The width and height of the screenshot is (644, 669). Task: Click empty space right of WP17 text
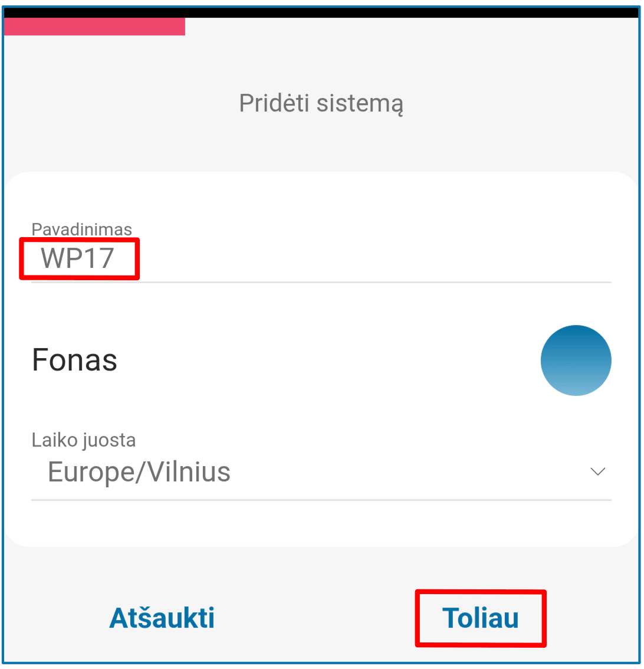point(372,260)
